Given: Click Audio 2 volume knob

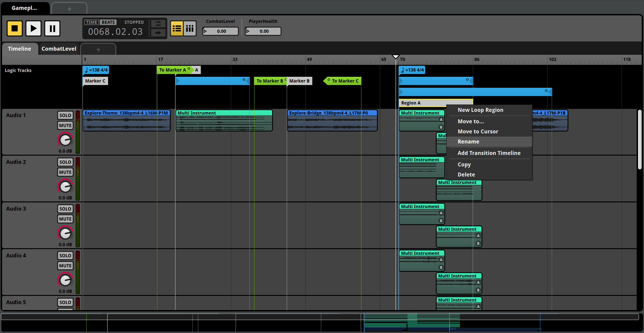Looking at the screenshot, I should (x=65, y=186).
